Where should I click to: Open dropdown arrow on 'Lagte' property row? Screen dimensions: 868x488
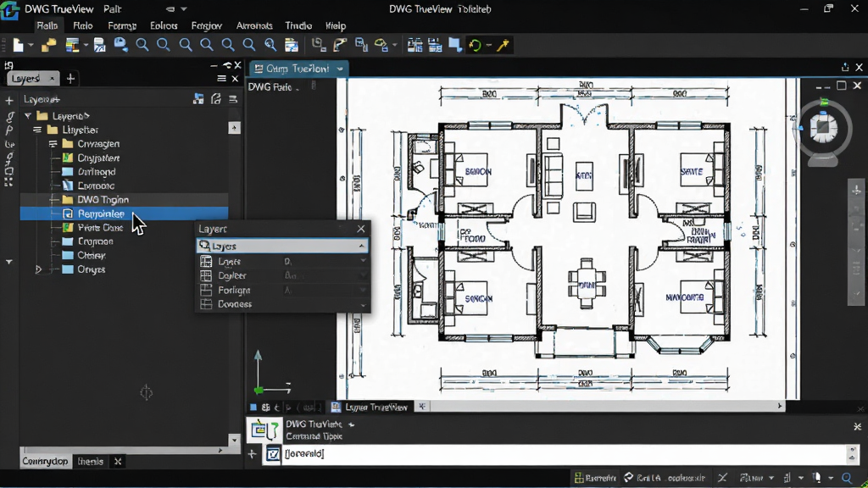click(363, 261)
